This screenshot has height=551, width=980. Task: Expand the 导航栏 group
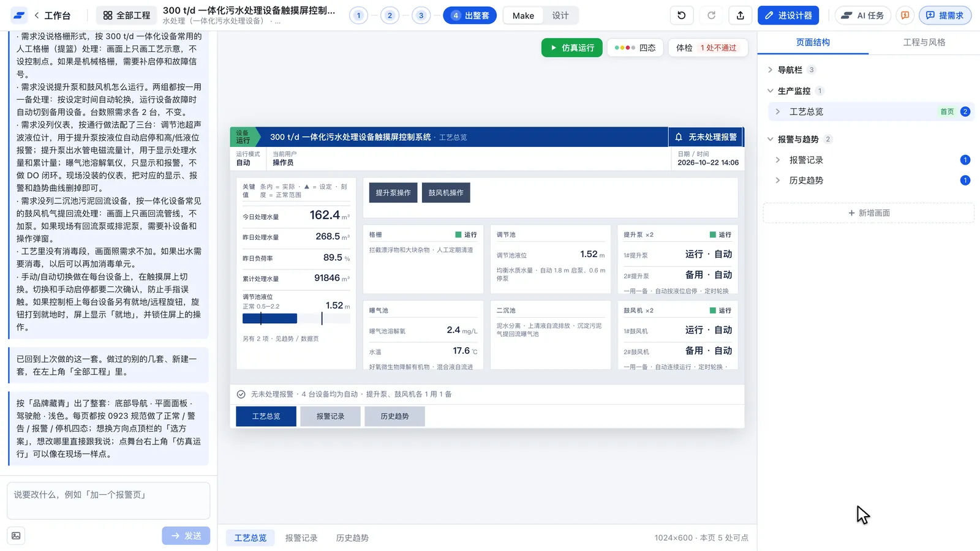771,70
